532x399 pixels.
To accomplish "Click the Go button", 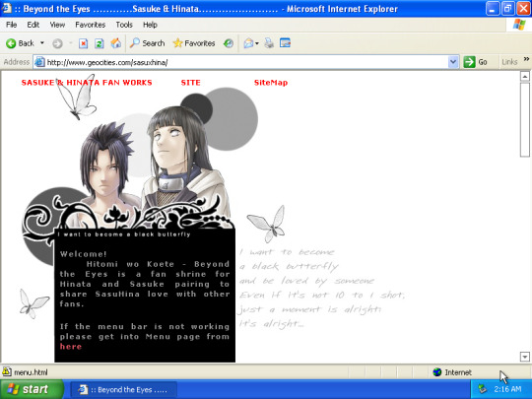I will click(x=476, y=62).
